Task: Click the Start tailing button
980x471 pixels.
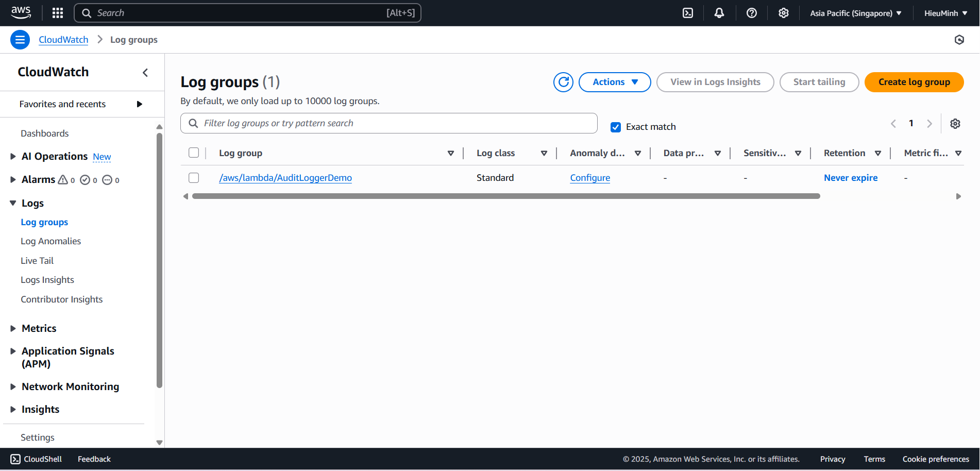Action: tap(819, 82)
